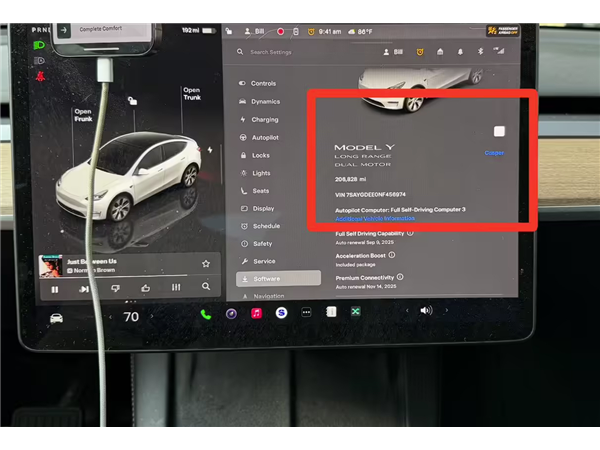Open the Phone app
600x450 pixels.
coord(206,315)
